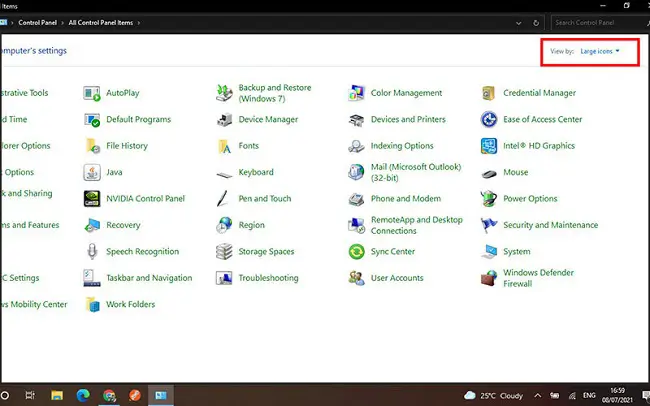Click the Backup and Restore icon

tap(224, 93)
